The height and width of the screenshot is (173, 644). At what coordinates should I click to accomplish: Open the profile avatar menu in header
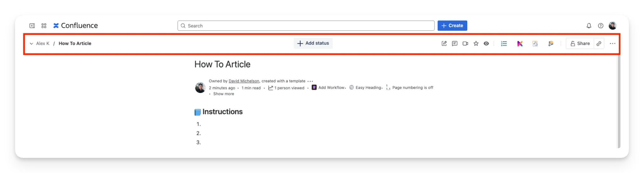pos(613,26)
